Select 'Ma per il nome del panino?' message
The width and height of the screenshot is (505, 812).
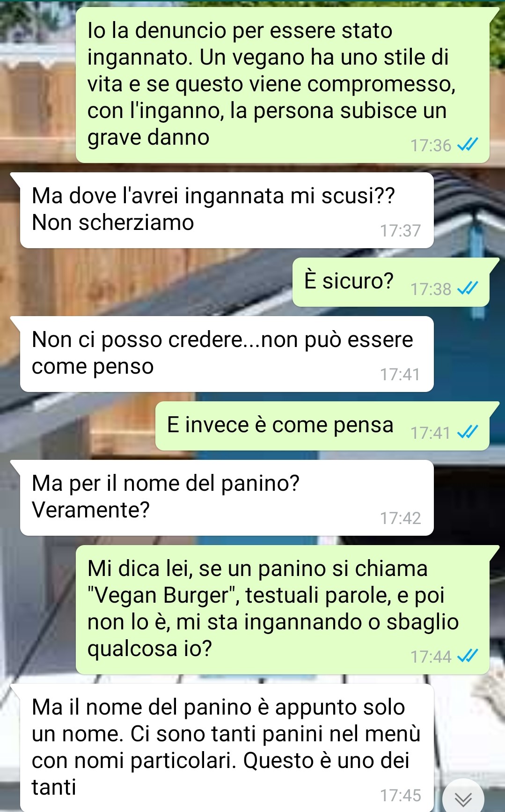227,498
